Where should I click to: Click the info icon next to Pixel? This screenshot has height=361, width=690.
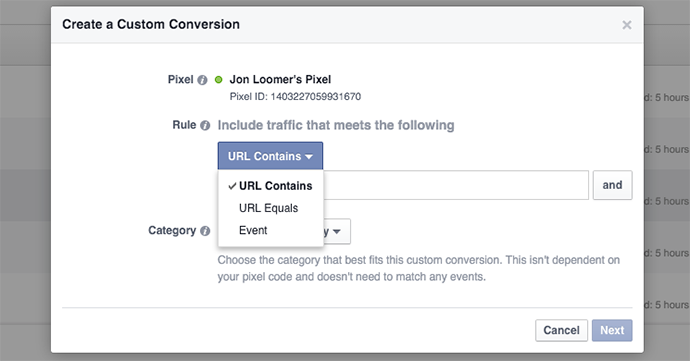tap(202, 80)
